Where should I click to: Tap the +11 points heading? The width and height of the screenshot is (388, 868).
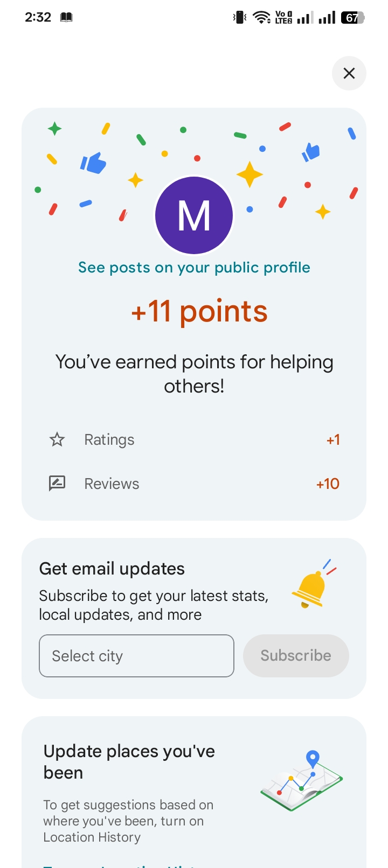coord(199,311)
